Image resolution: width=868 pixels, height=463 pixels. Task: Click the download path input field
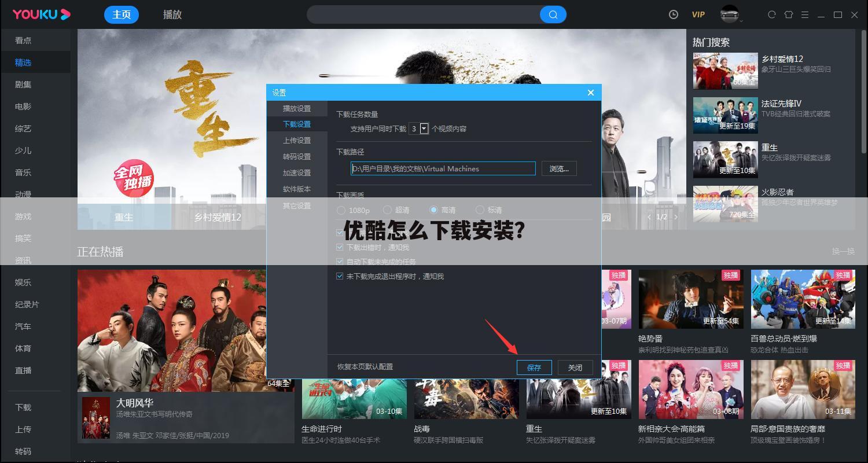pyautogui.click(x=443, y=168)
